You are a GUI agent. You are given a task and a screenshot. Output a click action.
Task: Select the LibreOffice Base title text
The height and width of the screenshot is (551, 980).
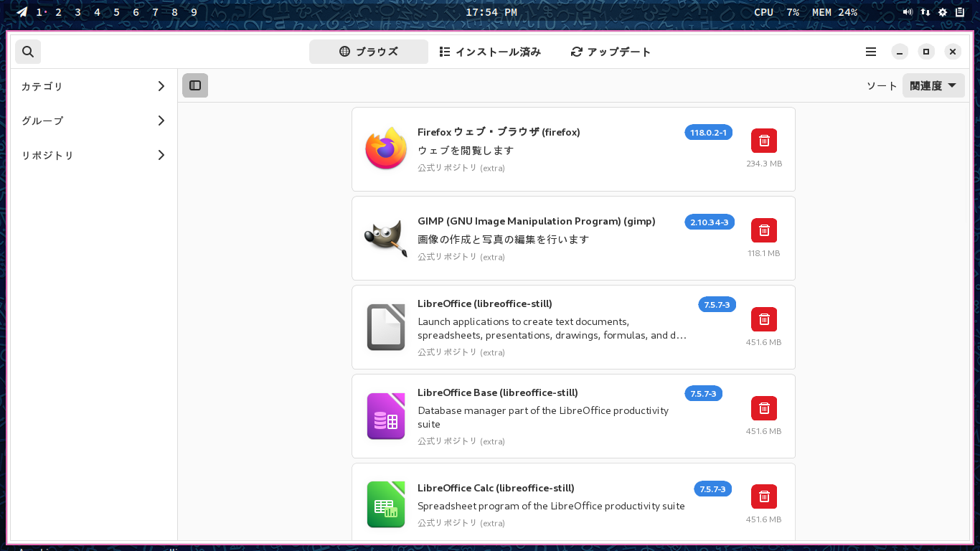pyautogui.click(x=498, y=392)
